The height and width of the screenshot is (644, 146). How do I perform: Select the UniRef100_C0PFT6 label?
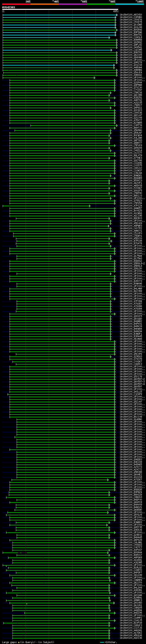point(131,125)
